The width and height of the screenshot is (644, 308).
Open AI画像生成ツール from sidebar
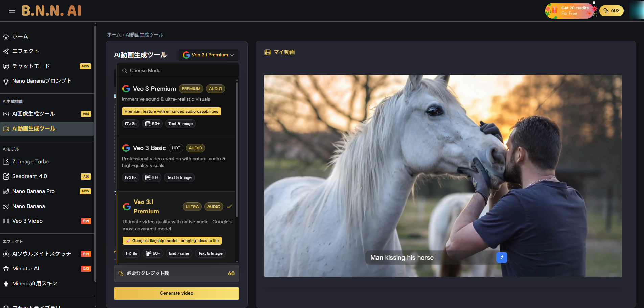33,114
